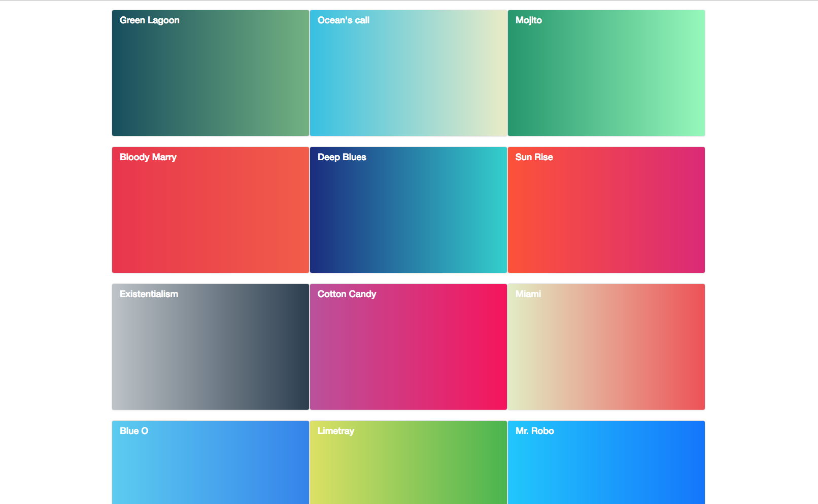Viewport: 818px width, 504px height.
Task: Click the "Bloody Marry" title text
Action: pos(148,157)
